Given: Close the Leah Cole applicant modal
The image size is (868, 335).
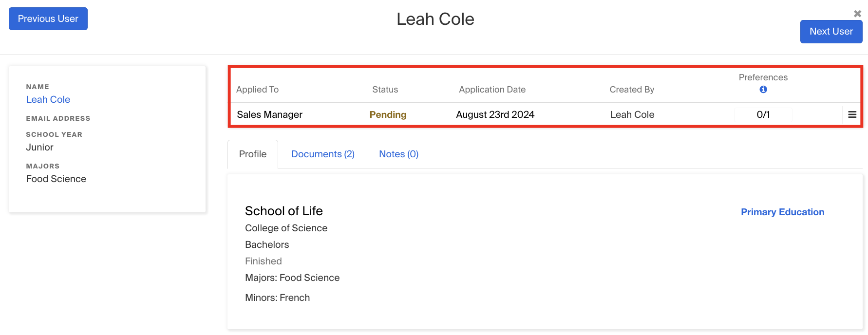Looking at the screenshot, I should (857, 14).
